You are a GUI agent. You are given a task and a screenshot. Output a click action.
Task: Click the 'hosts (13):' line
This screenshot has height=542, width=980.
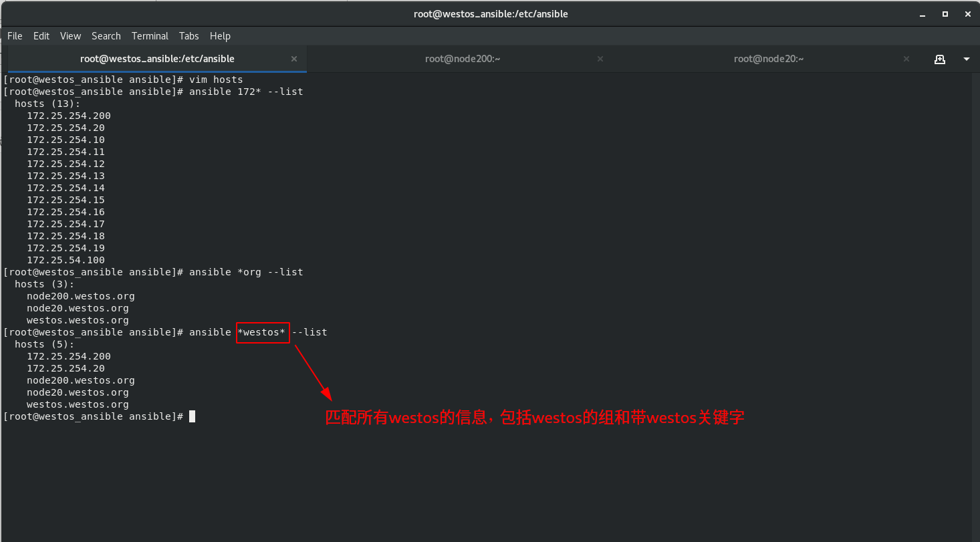click(47, 104)
